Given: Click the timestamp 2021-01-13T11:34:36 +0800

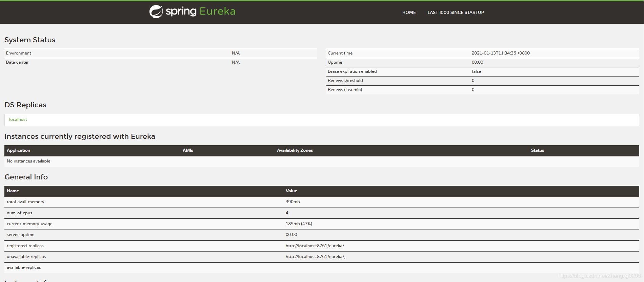Looking at the screenshot, I should click(x=501, y=53).
